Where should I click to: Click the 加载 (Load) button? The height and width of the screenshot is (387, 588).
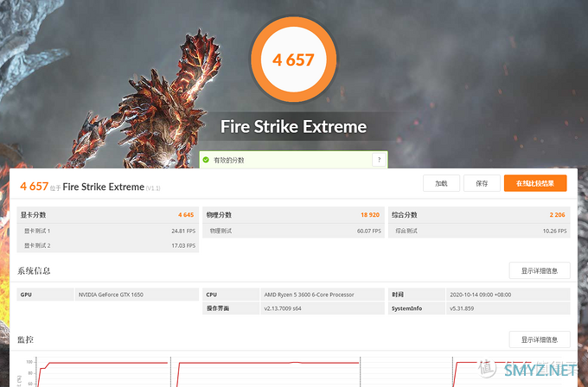441,183
